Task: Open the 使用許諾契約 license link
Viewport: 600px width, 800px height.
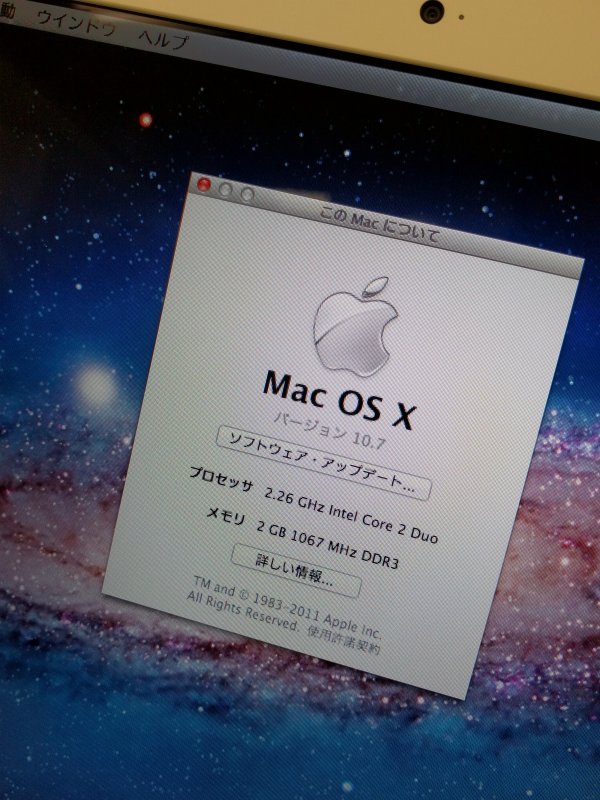Action: [343, 640]
